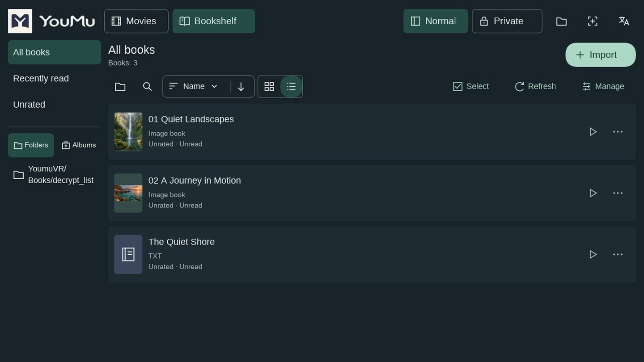Click the Refresh button
The height and width of the screenshot is (362, 644).
coord(535,86)
